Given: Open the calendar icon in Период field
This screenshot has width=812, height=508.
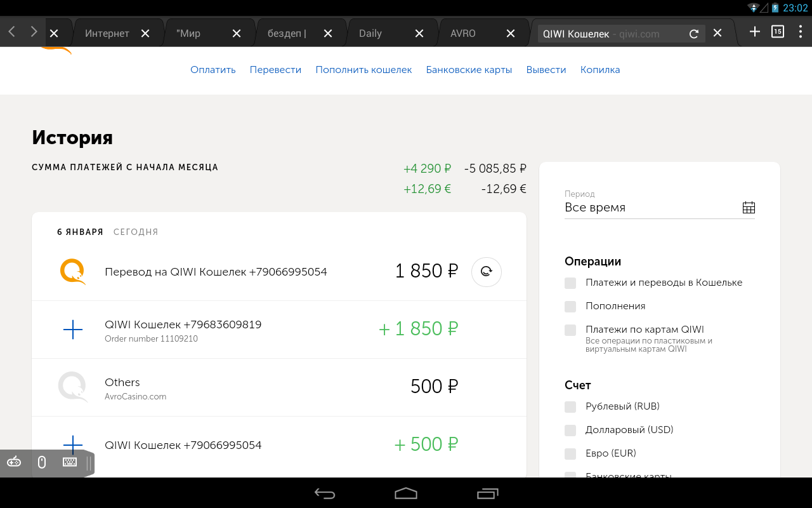Looking at the screenshot, I should pos(749,208).
